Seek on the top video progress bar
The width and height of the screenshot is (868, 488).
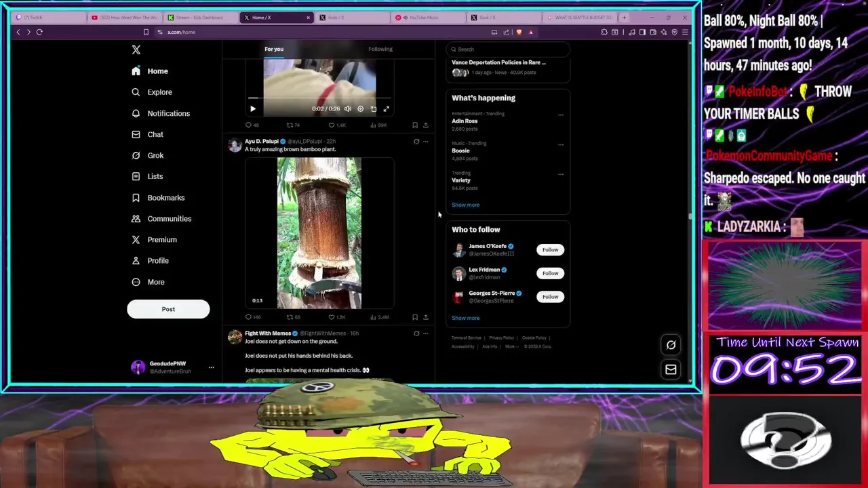tap(319, 99)
